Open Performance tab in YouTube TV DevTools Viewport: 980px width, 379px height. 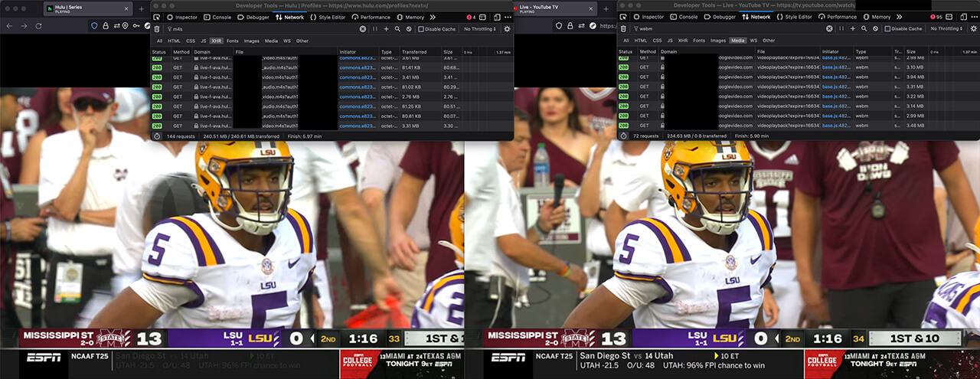(836, 17)
